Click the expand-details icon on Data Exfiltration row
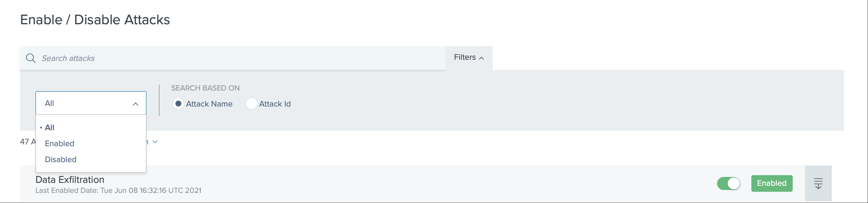Viewport: 868px width, 203px height. coord(818,183)
